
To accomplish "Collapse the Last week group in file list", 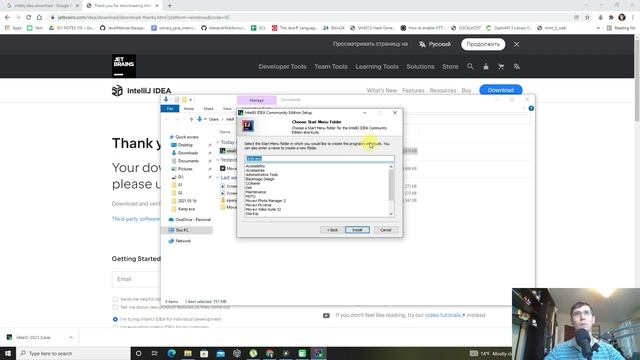I will point(218,178).
